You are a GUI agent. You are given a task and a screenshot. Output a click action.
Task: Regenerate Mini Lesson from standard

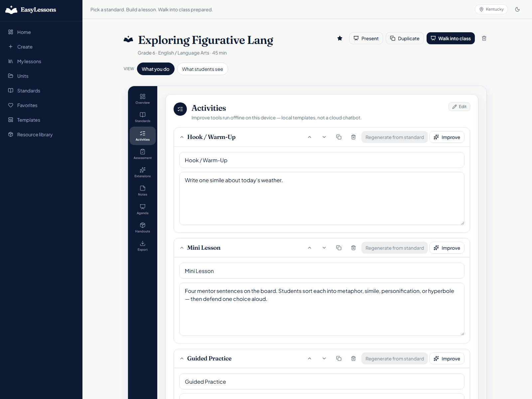coord(395,248)
